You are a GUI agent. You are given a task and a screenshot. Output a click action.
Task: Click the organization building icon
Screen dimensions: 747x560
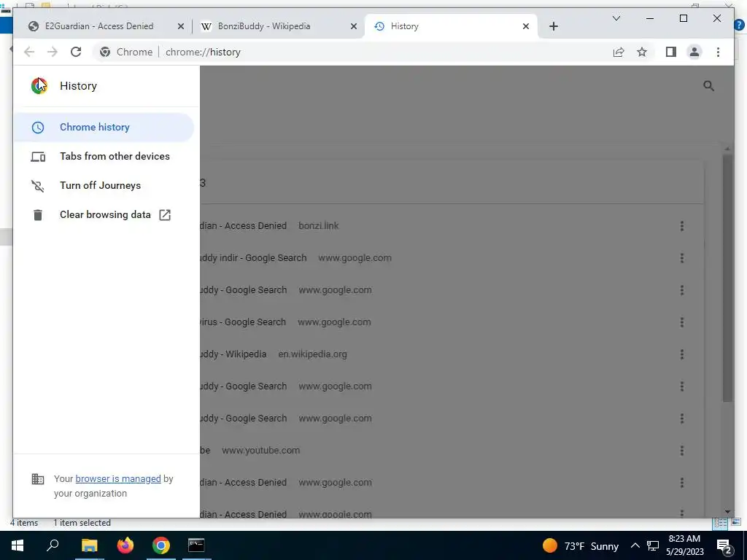point(38,478)
